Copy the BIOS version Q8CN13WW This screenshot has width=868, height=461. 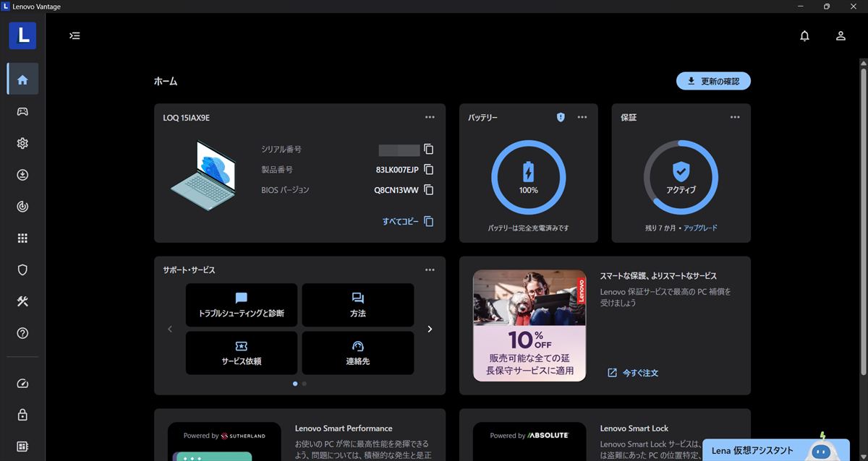[429, 190]
